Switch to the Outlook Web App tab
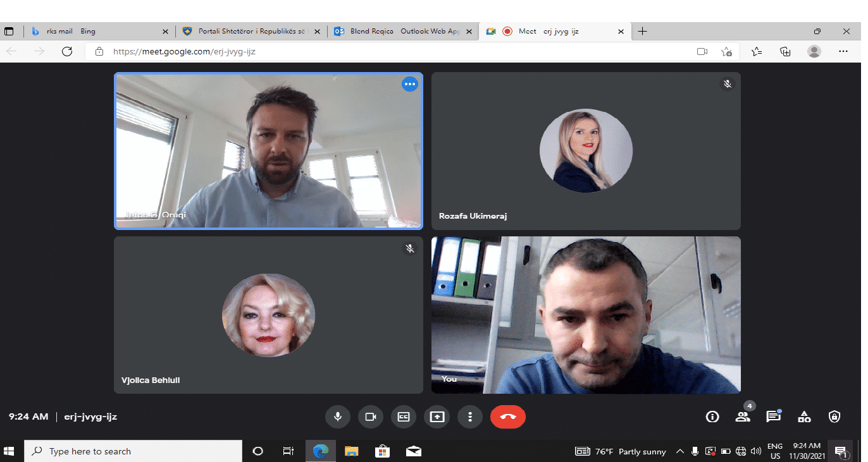 click(x=399, y=31)
